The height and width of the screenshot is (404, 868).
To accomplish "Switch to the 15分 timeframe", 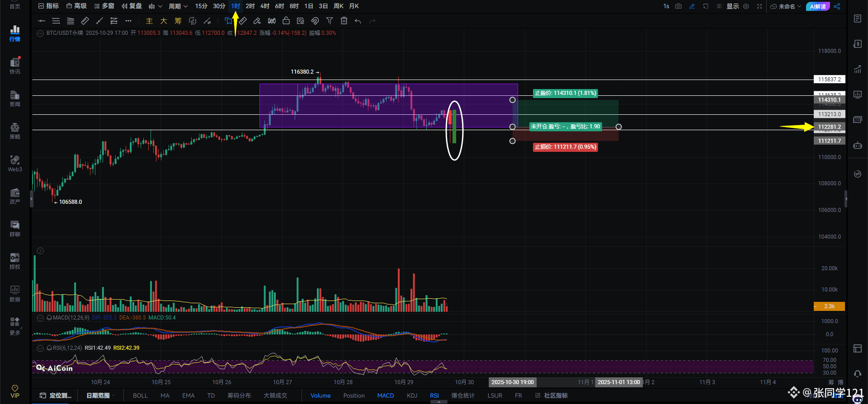I will tap(201, 6).
